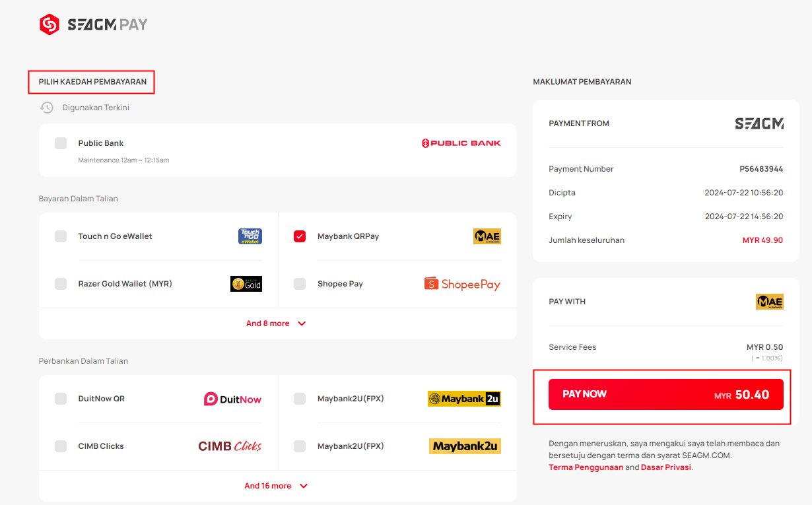The height and width of the screenshot is (505, 812).
Task: Click the PAY NOW MYR 50.40 button
Action: click(666, 394)
